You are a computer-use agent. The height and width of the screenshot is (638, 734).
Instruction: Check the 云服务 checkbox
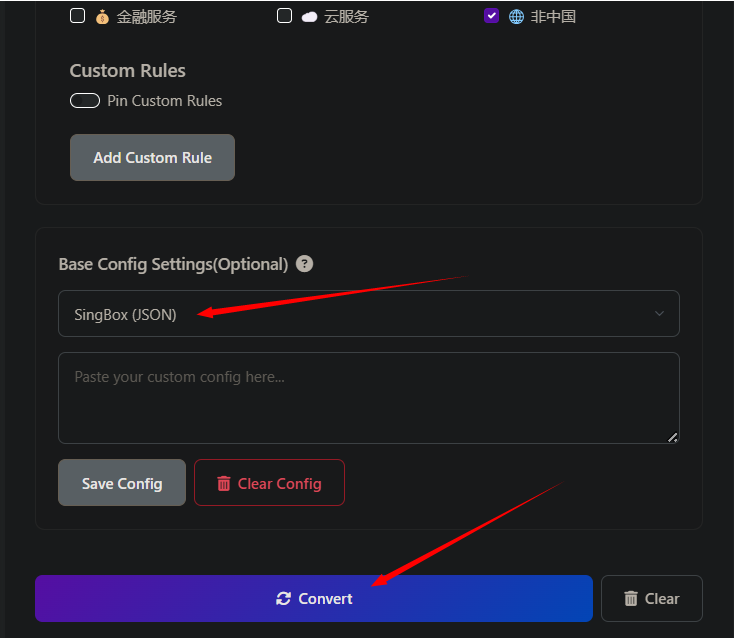tap(284, 16)
